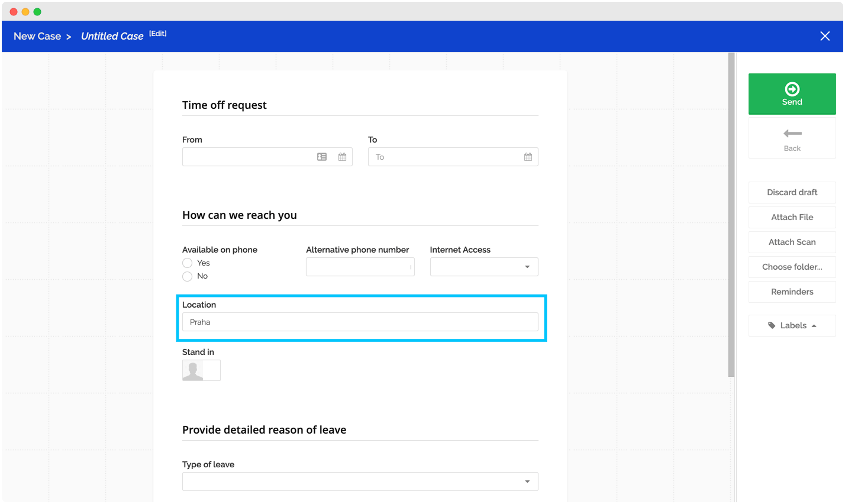Image resolution: width=845 pixels, height=504 pixels.
Task: Select No for Available on phone
Action: click(188, 276)
